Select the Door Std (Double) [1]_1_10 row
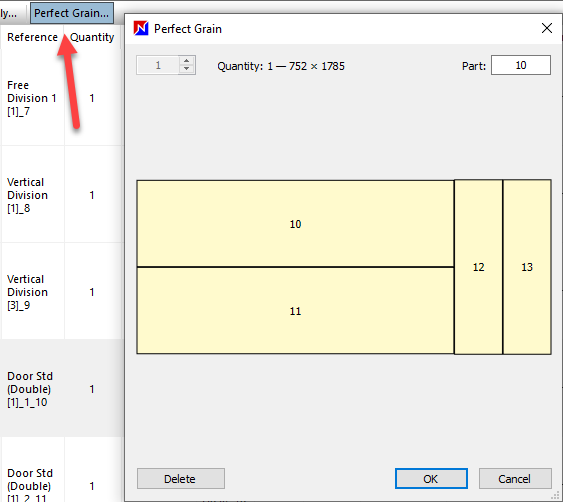 (62, 389)
